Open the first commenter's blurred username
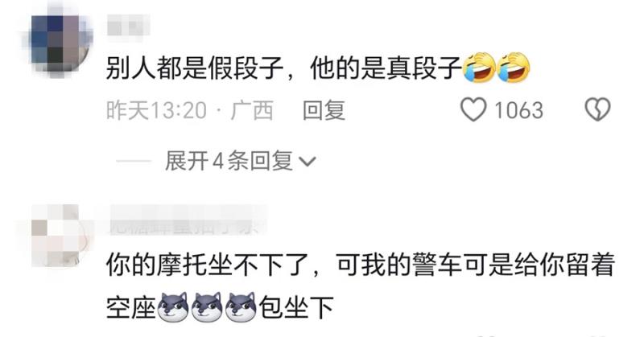 pyautogui.click(x=128, y=26)
